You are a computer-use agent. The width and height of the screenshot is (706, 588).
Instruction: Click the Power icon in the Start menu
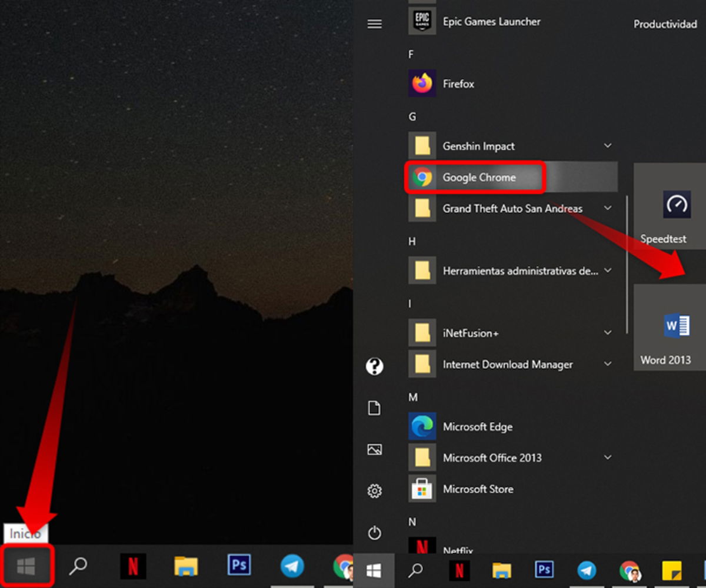[375, 533]
